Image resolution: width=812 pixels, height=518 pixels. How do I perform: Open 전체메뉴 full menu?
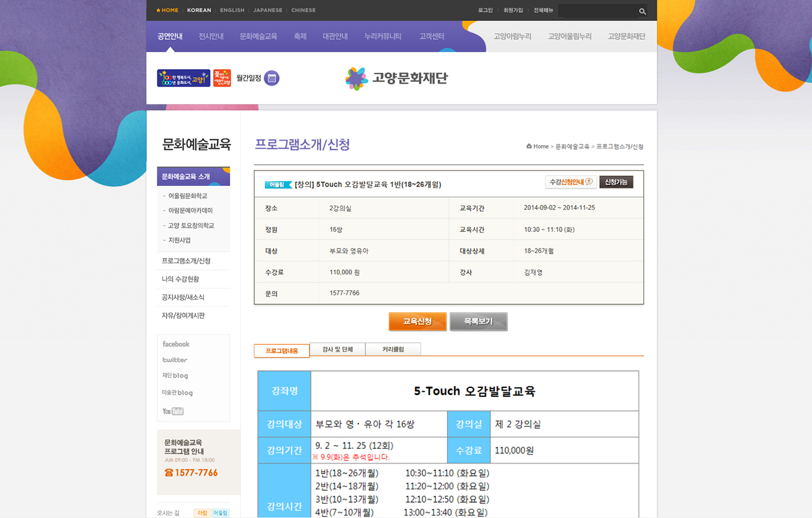tap(544, 10)
